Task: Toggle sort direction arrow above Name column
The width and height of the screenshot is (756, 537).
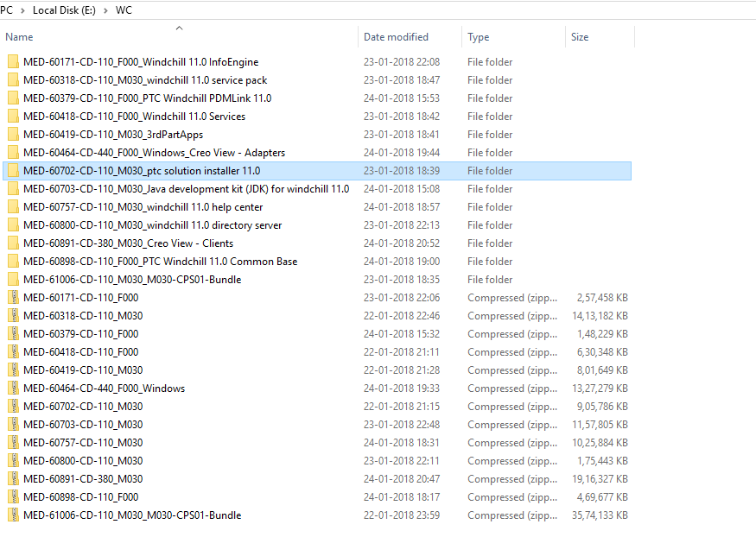Action: (180, 28)
